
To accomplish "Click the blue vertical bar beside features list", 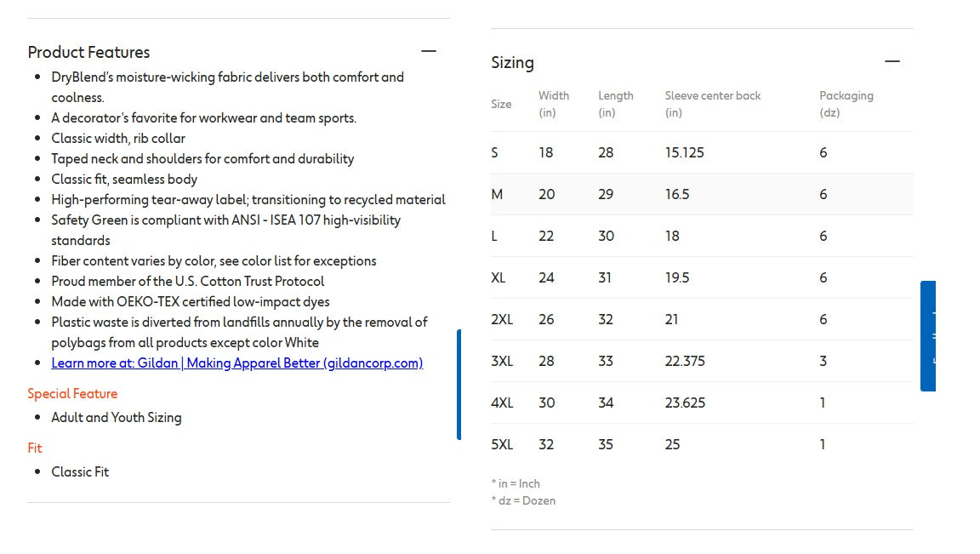I will click(459, 385).
